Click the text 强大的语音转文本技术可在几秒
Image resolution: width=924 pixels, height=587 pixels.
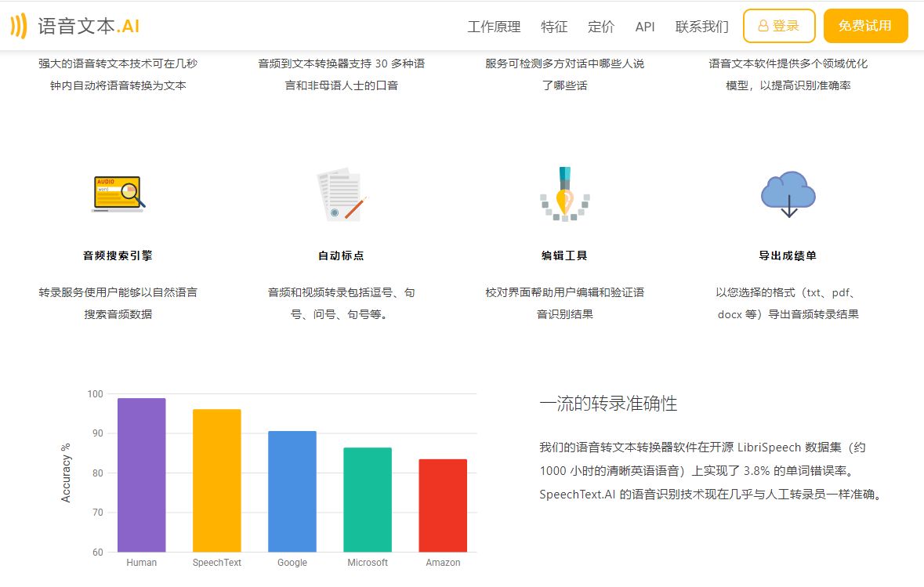tap(118, 63)
